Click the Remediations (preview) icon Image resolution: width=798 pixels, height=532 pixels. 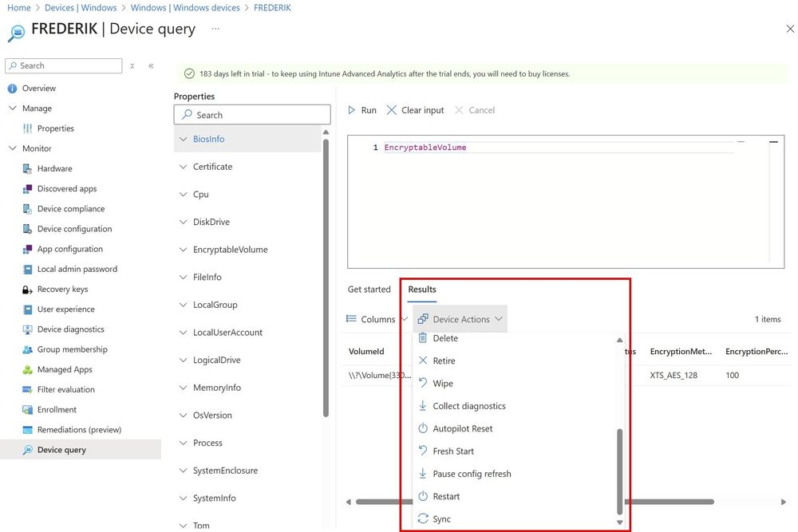(x=27, y=430)
